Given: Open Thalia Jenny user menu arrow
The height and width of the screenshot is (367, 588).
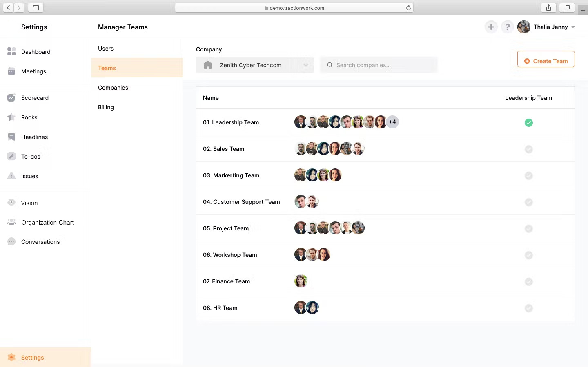Looking at the screenshot, I should pyautogui.click(x=573, y=27).
